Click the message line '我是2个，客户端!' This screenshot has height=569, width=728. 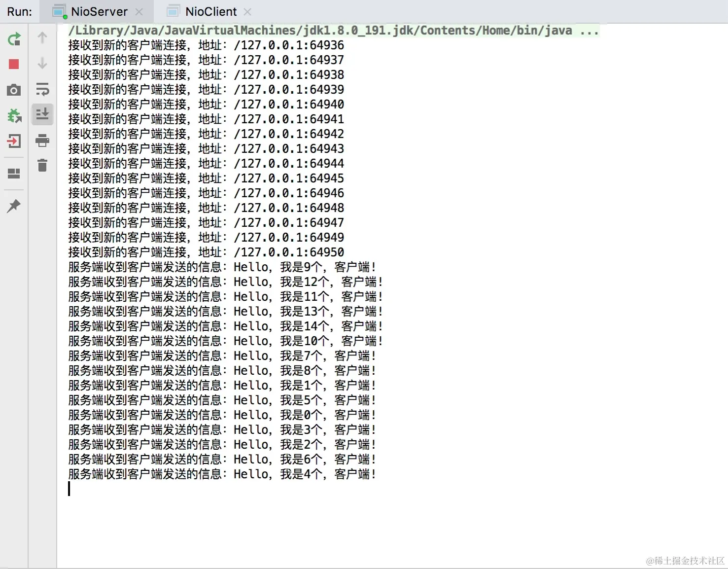coord(222,445)
